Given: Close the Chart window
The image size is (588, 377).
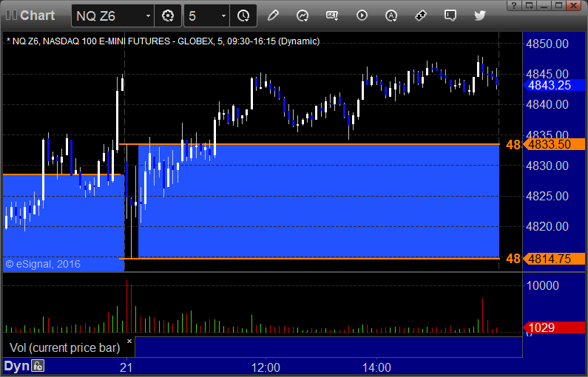Looking at the screenshot, I should [x=574, y=5].
